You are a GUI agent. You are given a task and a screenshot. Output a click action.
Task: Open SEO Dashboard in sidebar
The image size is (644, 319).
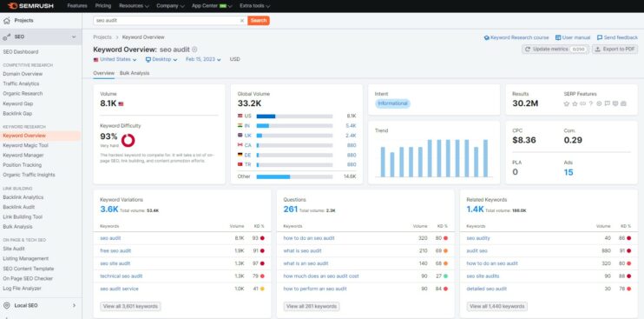pos(21,52)
